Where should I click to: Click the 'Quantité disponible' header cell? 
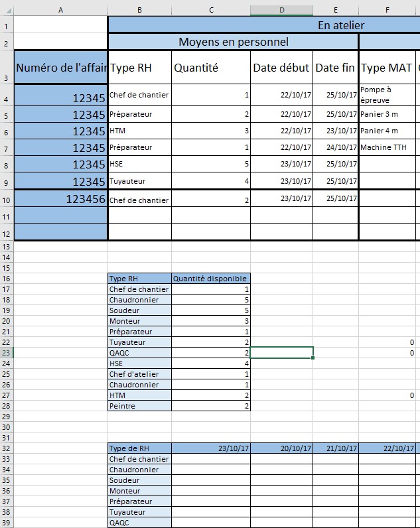pyautogui.click(x=211, y=279)
